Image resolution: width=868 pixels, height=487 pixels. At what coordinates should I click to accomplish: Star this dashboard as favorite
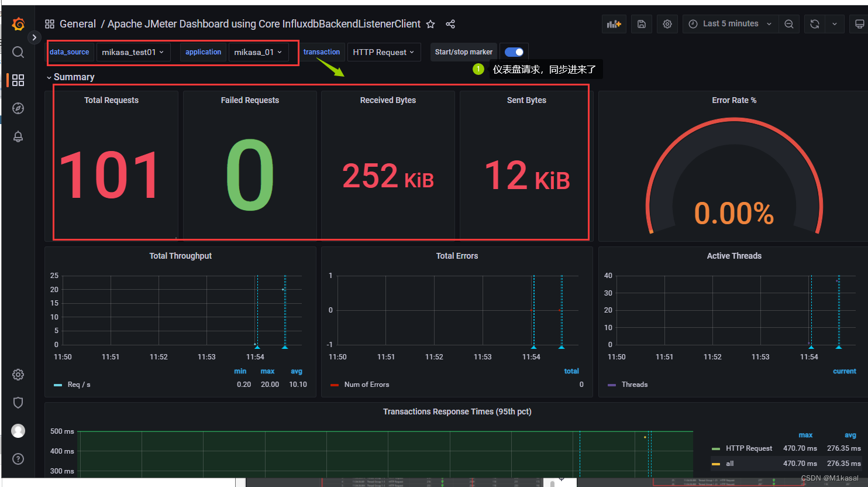[x=430, y=24]
